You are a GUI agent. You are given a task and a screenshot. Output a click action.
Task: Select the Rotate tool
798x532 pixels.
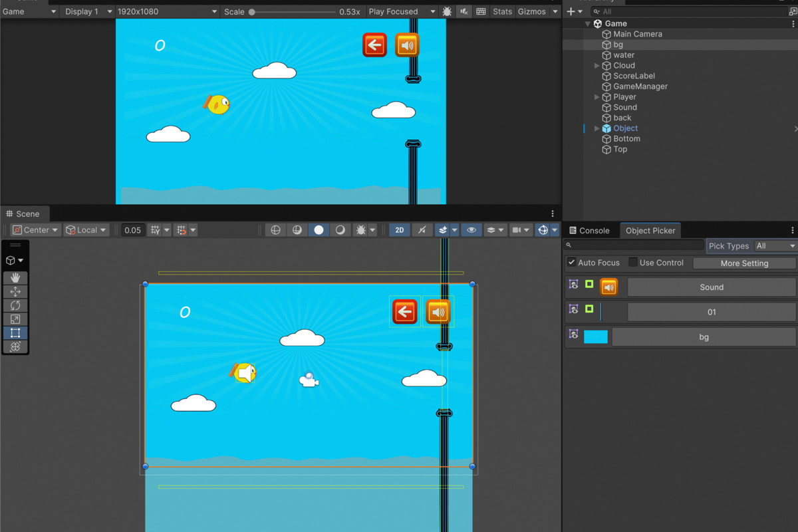coord(15,305)
